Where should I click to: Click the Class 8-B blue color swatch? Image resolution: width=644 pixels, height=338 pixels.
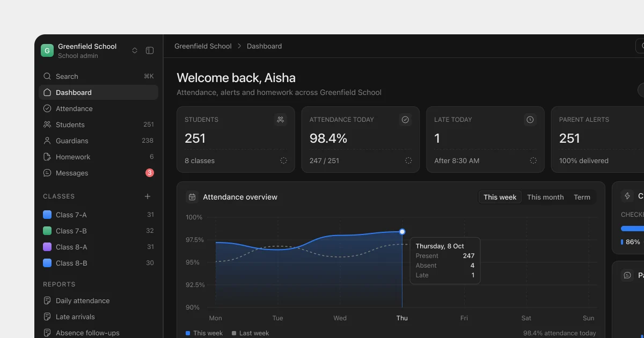click(x=47, y=263)
